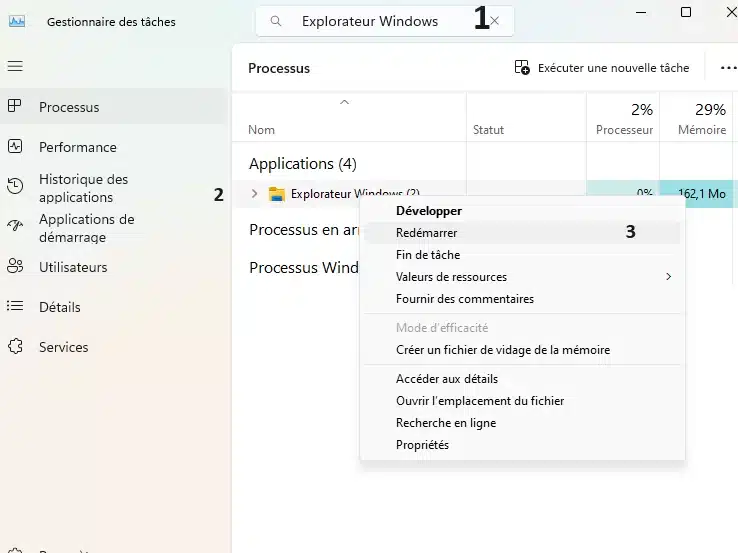This screenshot has height=553, width=738.
Task: Click the Valeurs de ressources submenu arrow
Action: click(x=668, y=276)
